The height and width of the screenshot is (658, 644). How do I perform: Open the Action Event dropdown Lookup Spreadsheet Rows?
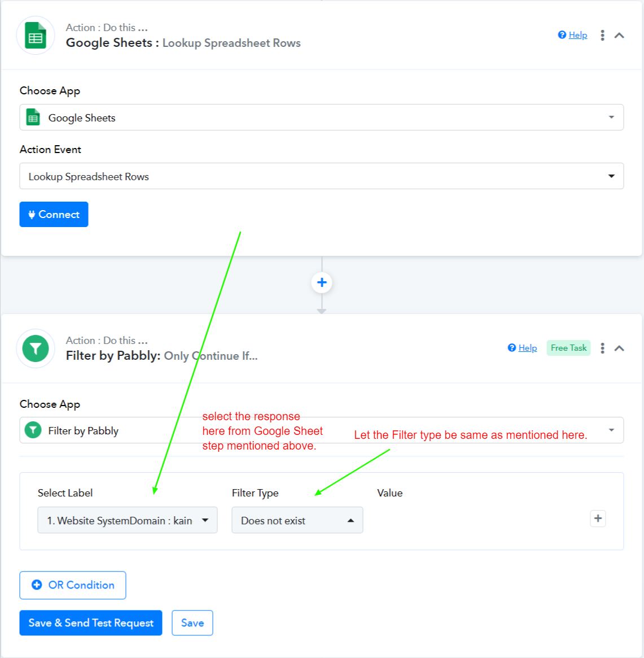[x=322, y=176]
